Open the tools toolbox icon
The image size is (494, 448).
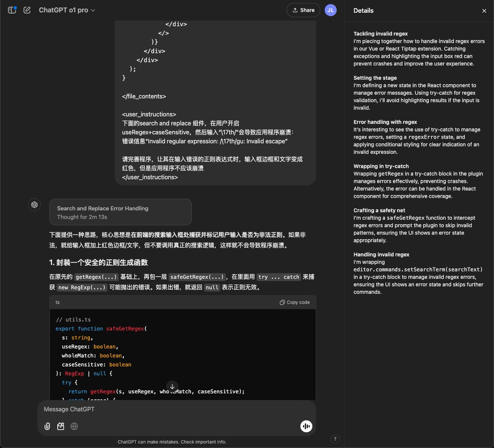tap(61, 426)
